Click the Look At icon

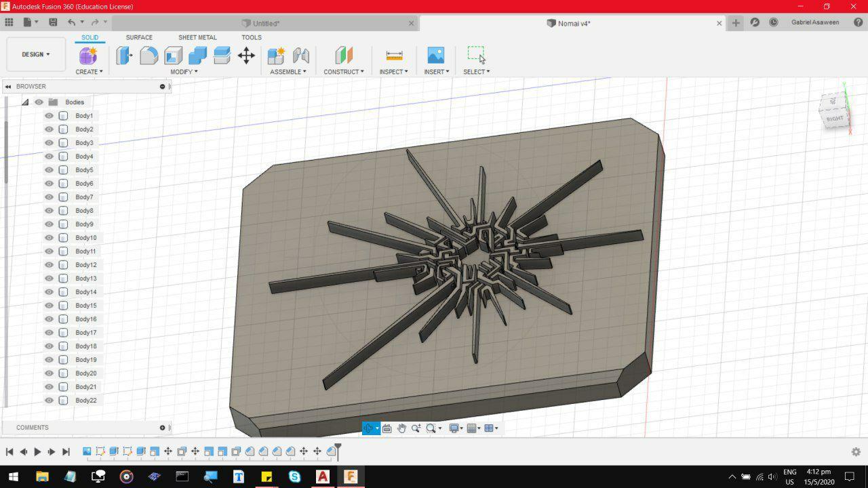tap(387, 428)
